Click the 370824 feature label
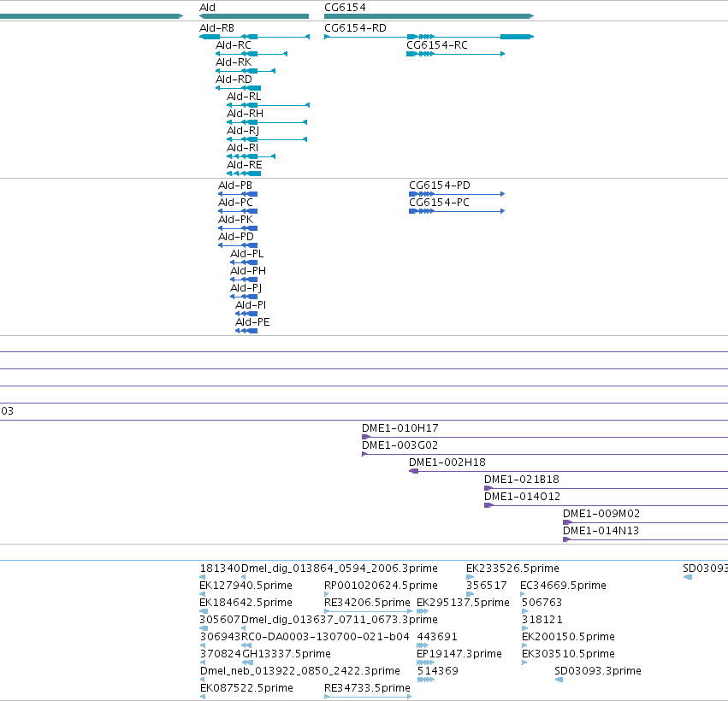This screenshot has height=701, width=728. tap(220, 654)
